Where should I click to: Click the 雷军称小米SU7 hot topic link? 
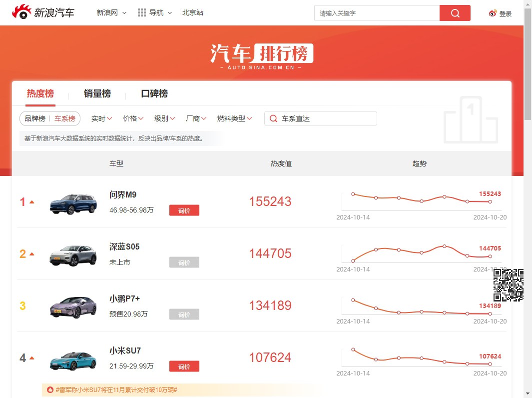pyautogui.click(x=116, y=389)
